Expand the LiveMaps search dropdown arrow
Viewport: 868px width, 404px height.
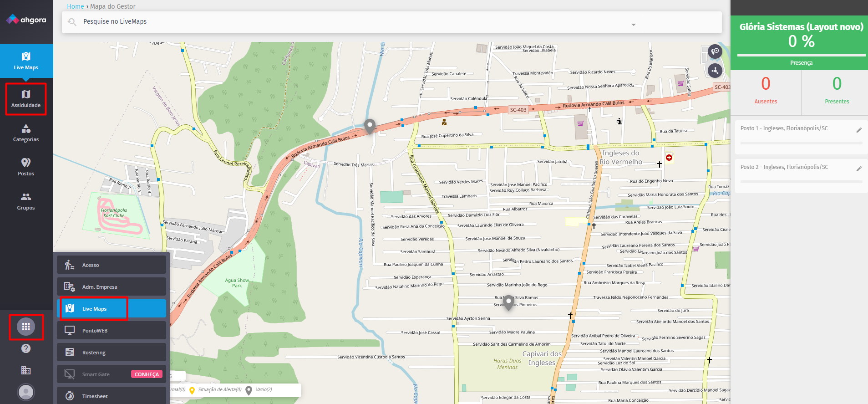pyautogui.click(x=634, y=25)
